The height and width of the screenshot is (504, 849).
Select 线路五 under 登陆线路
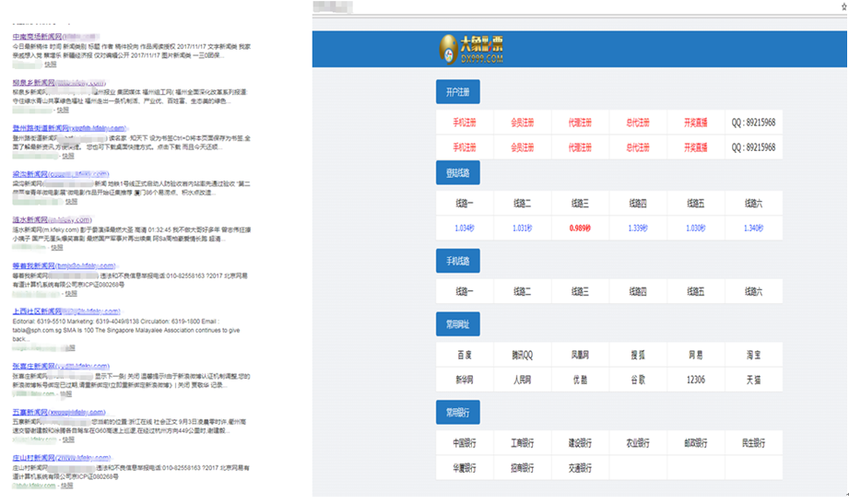coord(696,204)
